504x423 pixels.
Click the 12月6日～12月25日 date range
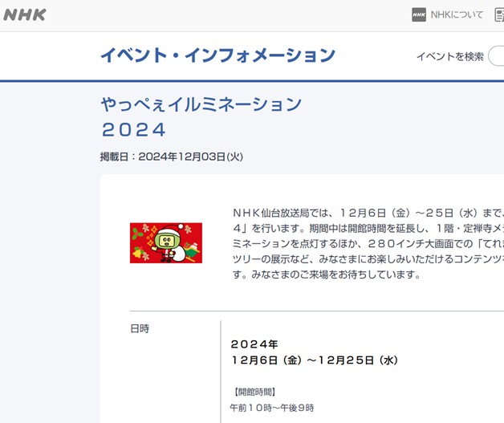coord(314,360)
